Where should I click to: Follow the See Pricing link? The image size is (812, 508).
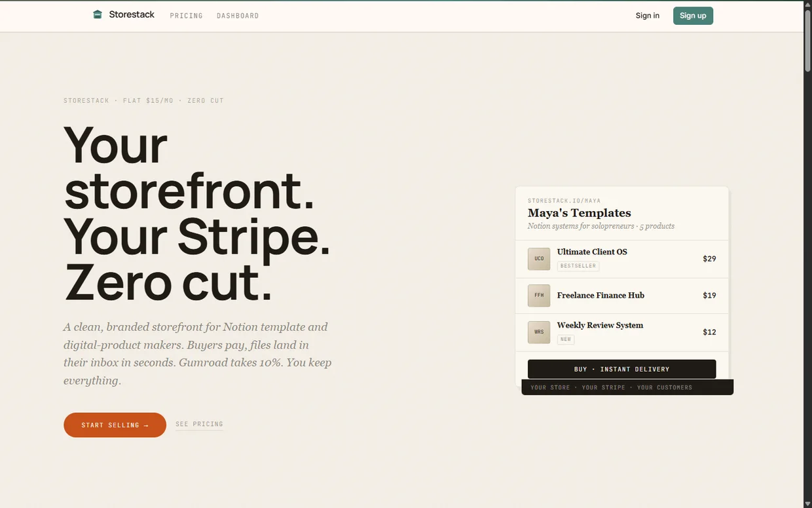coord(199,424)
